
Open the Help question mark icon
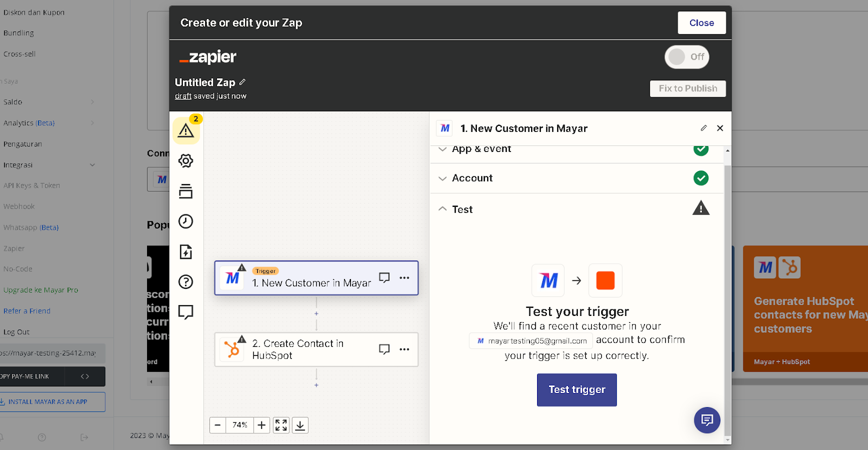(186, 282)
